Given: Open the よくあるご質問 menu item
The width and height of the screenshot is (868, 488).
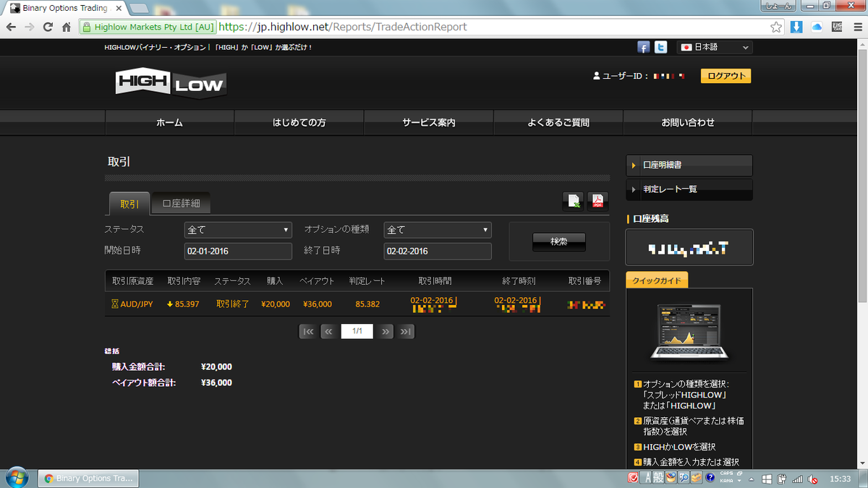Looking at the screenshot, I should (x=558, y=122).
